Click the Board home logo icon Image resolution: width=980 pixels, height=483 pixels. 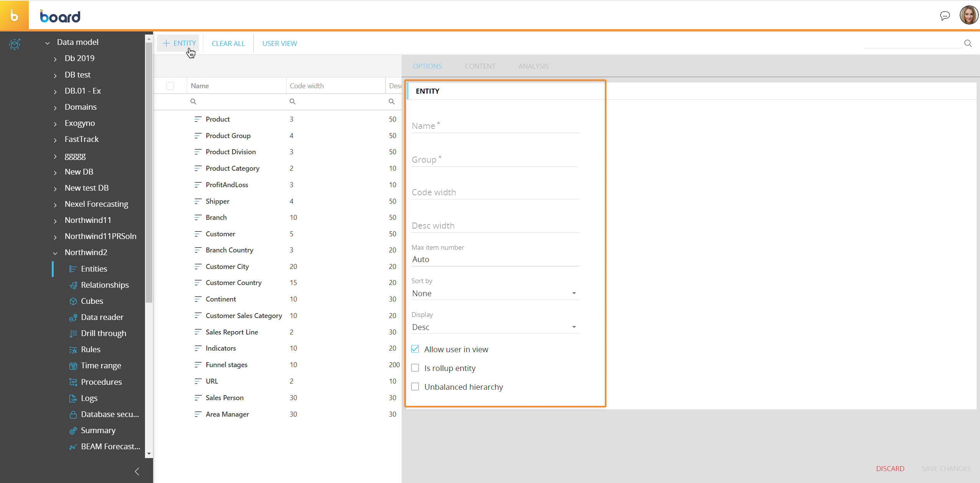[14, 16]
